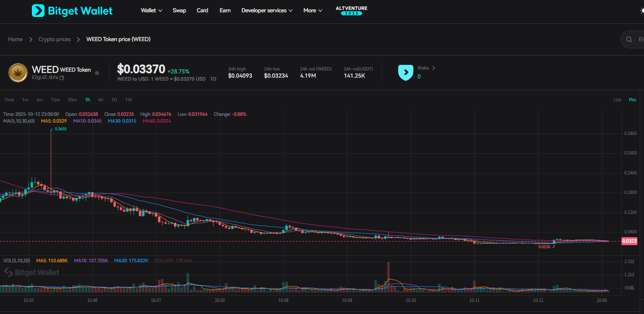Toggle the light theme sun icon
Viewport: 644px width, 314px height.
[x=641, y=11]
